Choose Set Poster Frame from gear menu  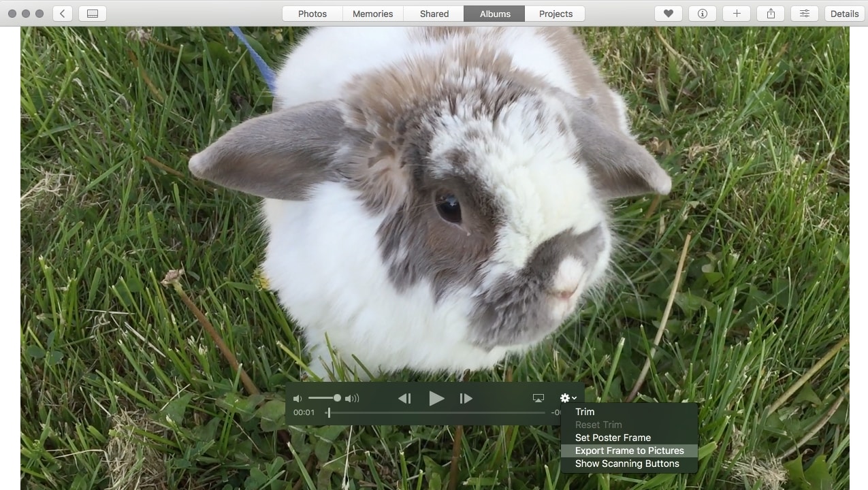[612, 438]
